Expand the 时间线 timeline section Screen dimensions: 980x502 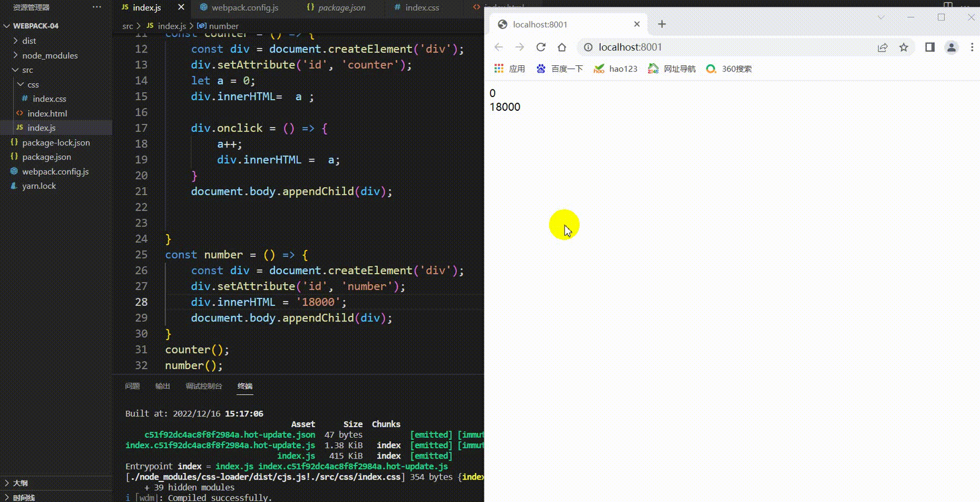tap(23, 497)
